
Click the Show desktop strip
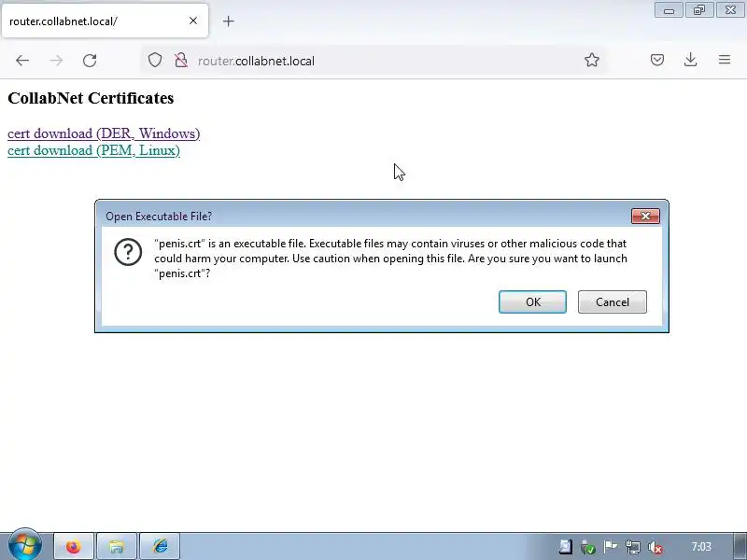click(x=740, y=546)
